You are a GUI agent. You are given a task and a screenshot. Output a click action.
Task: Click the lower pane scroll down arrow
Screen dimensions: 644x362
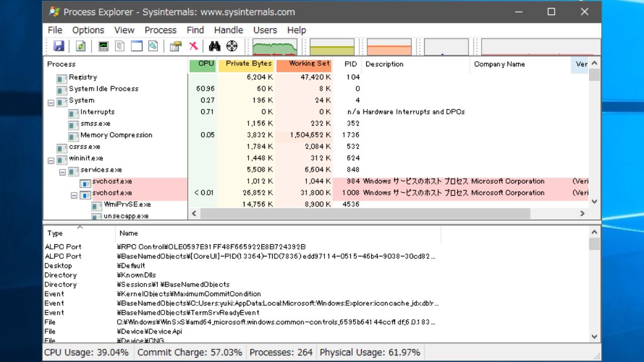tap(595, 337)
